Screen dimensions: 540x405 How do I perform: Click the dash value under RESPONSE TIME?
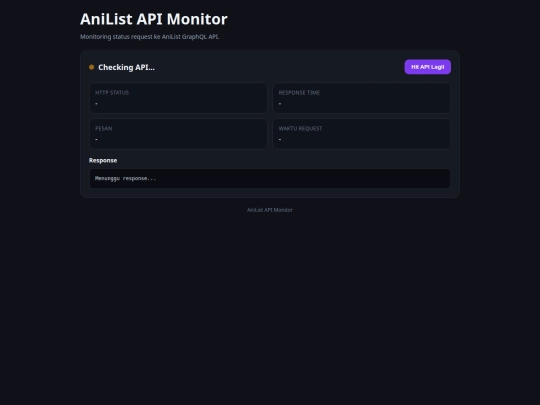click(280, 103)
